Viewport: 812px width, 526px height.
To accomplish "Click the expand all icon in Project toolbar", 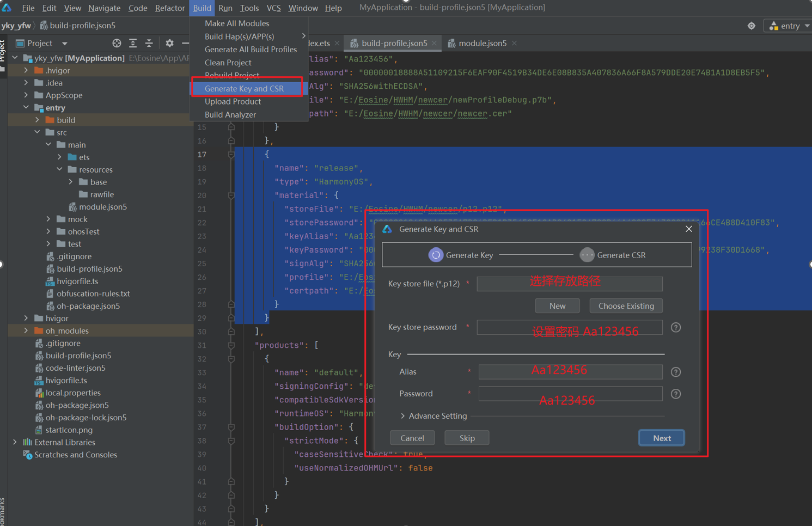I will [x=133, y=43].
